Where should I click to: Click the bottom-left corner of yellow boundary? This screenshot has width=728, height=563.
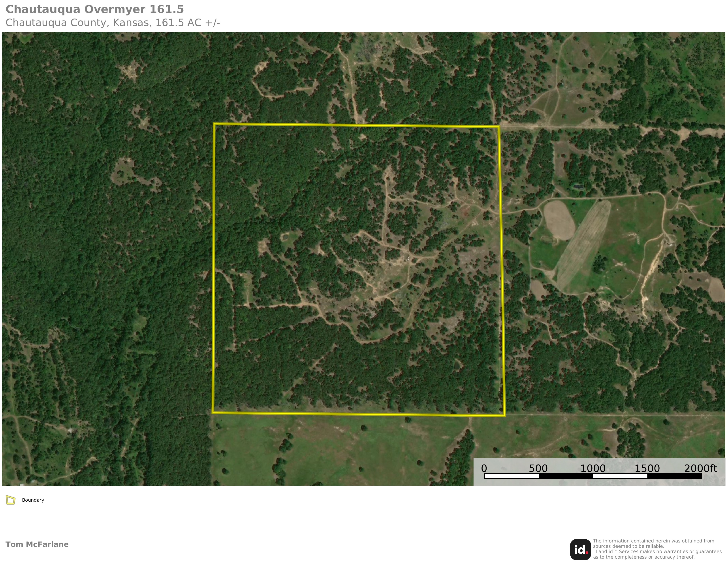(213, 413)
